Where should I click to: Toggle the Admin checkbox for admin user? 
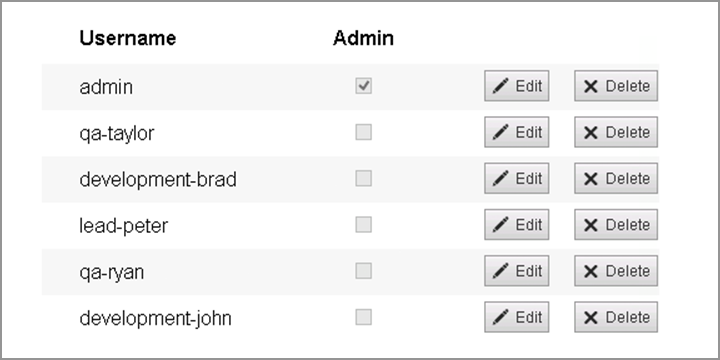pyautogui.click(x=363, y=86)
